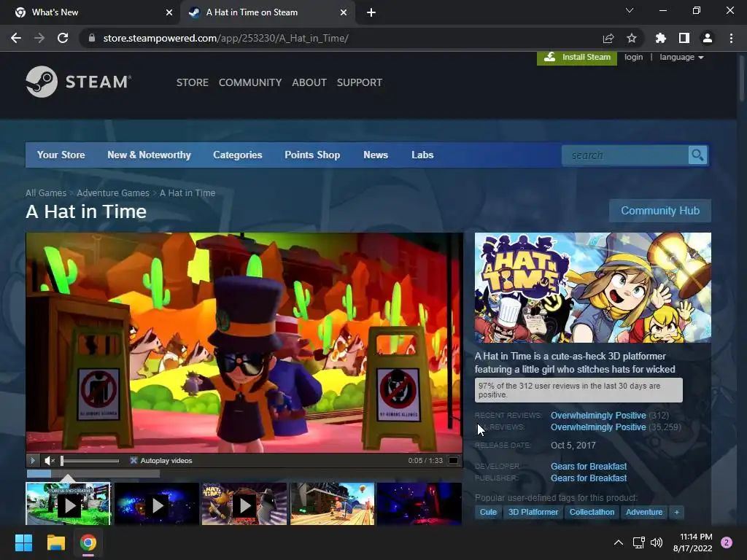The width and height of the screenshot is (747, 560).
Task: Open ABOUT in the top menu
Action: tap(309, 82)
